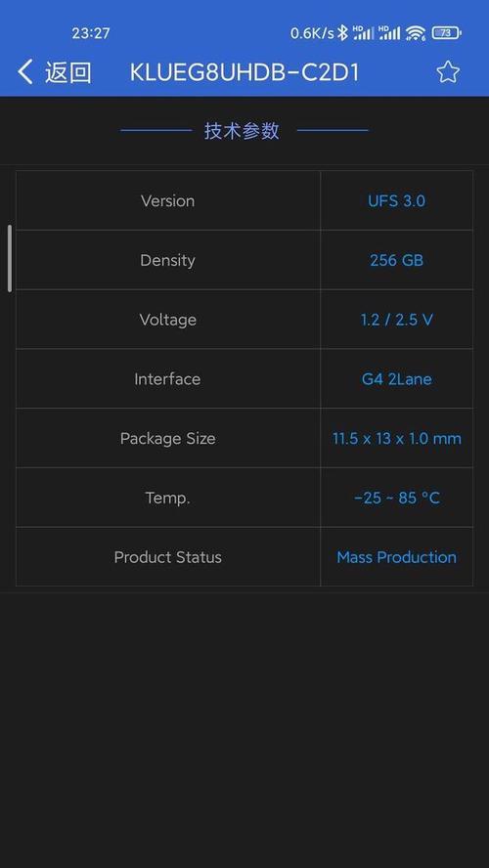Favorite this part with the star icon
This screenshot has height=868, width=489.
448,72
